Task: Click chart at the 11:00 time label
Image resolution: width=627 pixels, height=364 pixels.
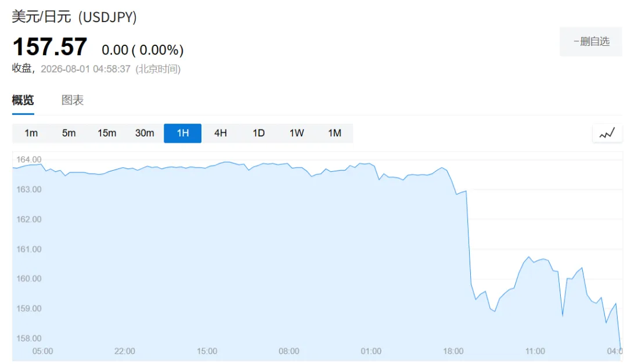Action: click(x=535, y=351)
